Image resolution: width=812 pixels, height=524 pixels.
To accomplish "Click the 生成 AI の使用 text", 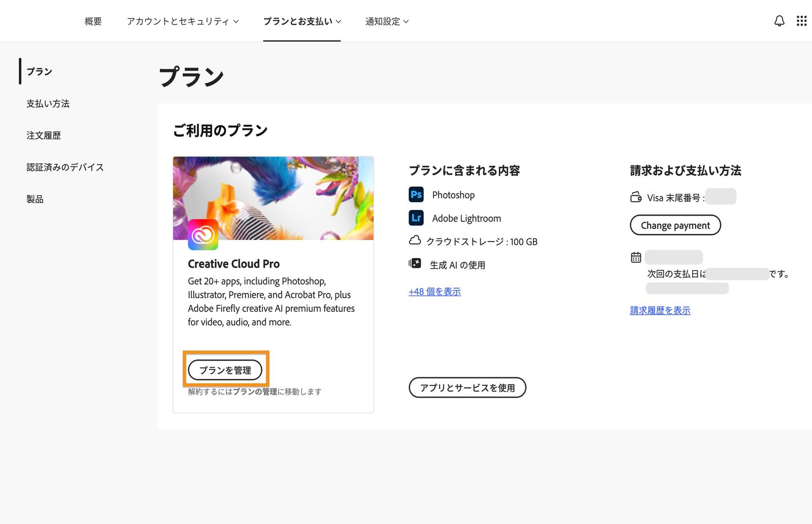I will [457, 265].
